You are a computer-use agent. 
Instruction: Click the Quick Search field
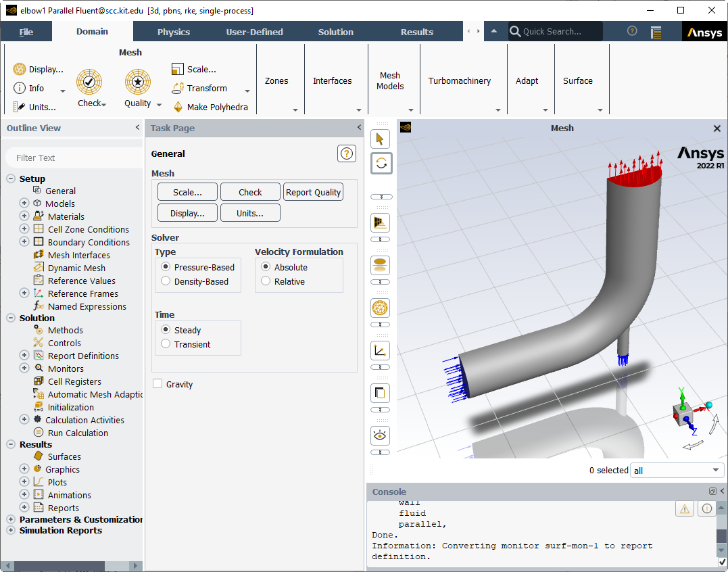555,31
